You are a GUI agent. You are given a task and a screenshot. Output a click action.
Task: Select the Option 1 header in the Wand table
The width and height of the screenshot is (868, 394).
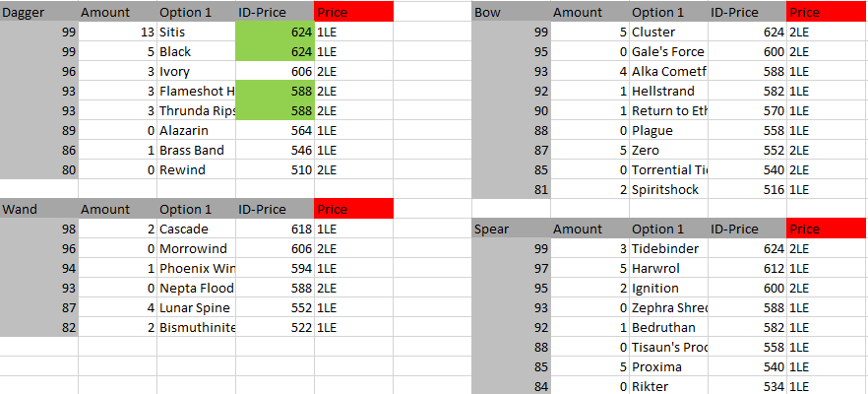(x=196, y=209)
